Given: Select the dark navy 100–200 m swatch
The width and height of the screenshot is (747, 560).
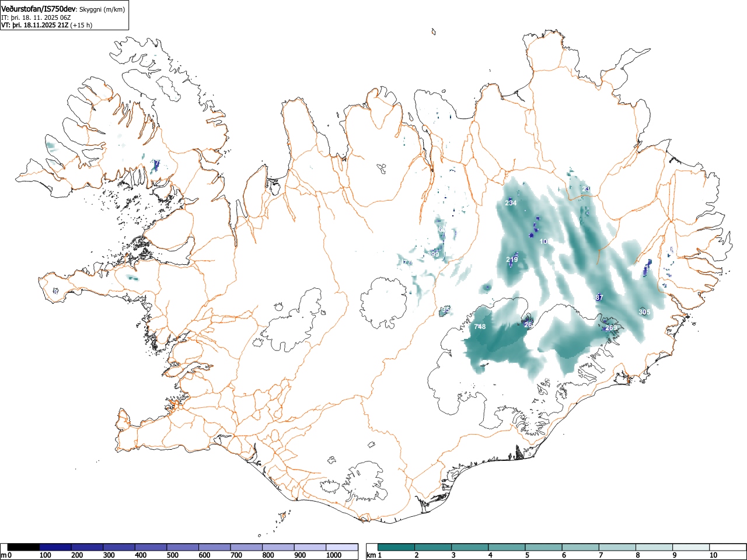Looking at the screenshot, I should point(55,547).
